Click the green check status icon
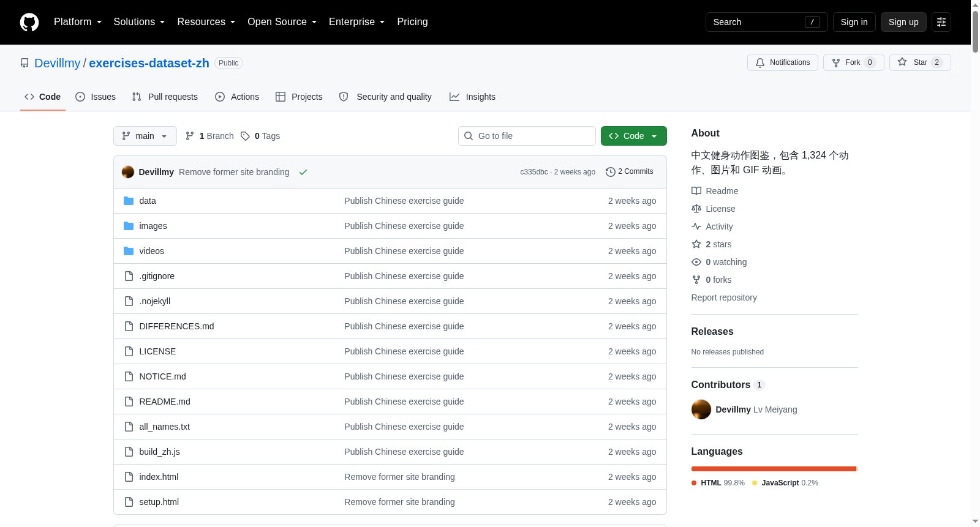The image size is (980, 527). [x=303, y=172]
